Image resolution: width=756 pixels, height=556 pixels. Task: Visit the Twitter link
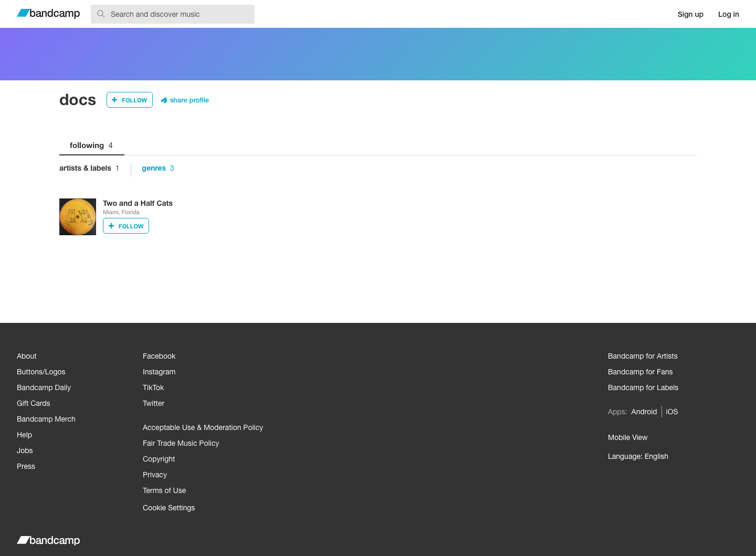coord(153,403)
